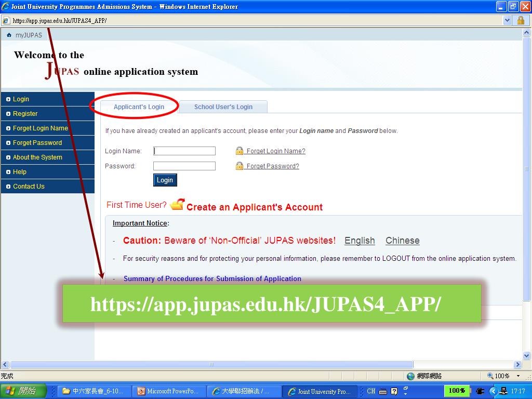Open Summary of Procedures for Submission link
Screen dimensions: 532x399
pyautogui.click(x=212, y=278)
